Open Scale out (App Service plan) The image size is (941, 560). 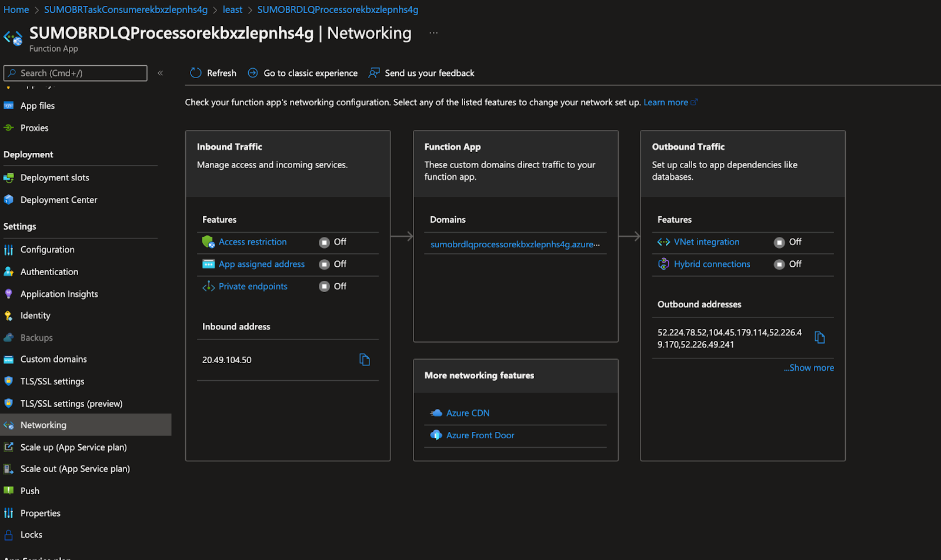pyautogui.click(x=75, y=468)
